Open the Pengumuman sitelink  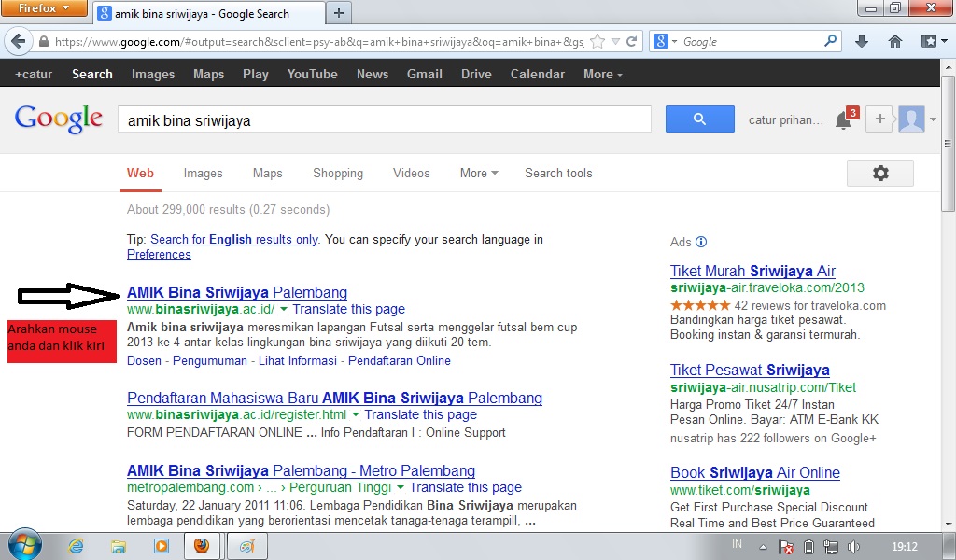(210, 361)
